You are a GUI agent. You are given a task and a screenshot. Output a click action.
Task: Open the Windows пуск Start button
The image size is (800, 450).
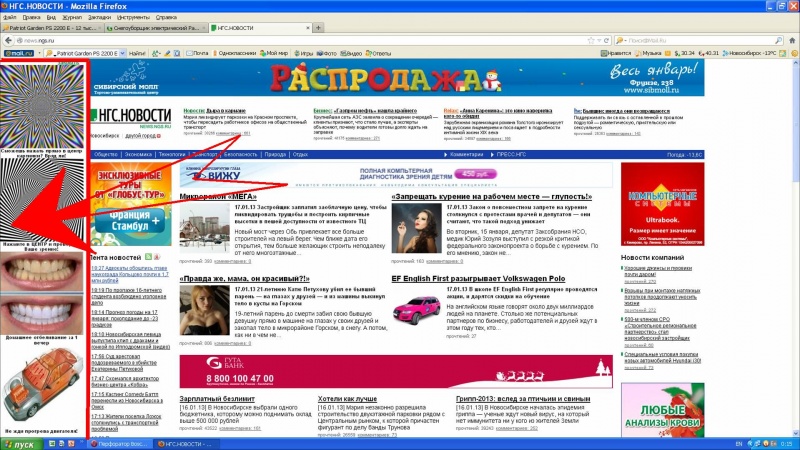[21, 444]
